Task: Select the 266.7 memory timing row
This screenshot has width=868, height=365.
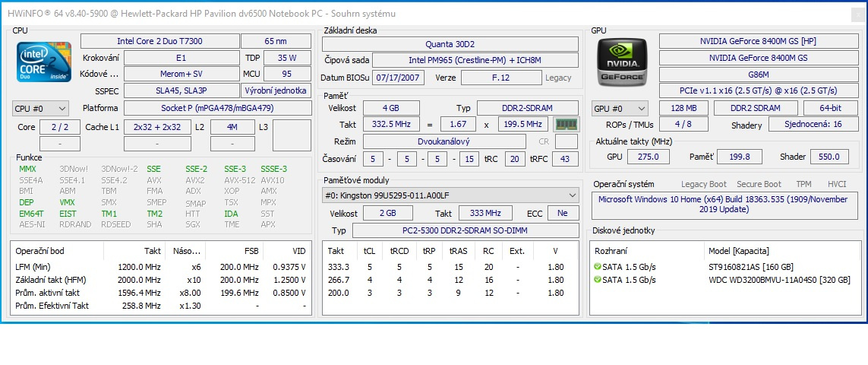Action: tap(450, 280)
